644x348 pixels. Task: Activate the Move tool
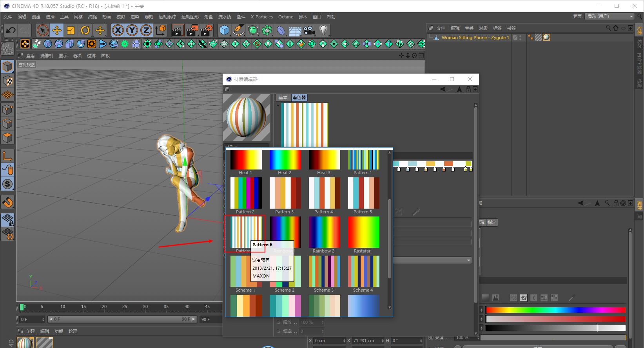(x=57, y=30)
